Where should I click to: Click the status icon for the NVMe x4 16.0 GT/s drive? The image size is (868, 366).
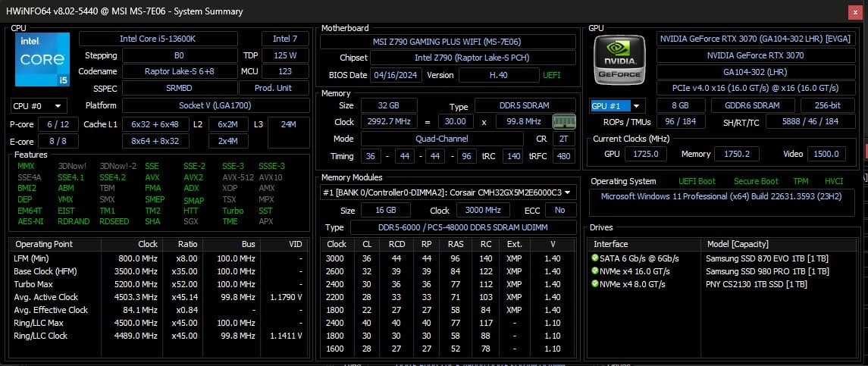tap(595, 271)
